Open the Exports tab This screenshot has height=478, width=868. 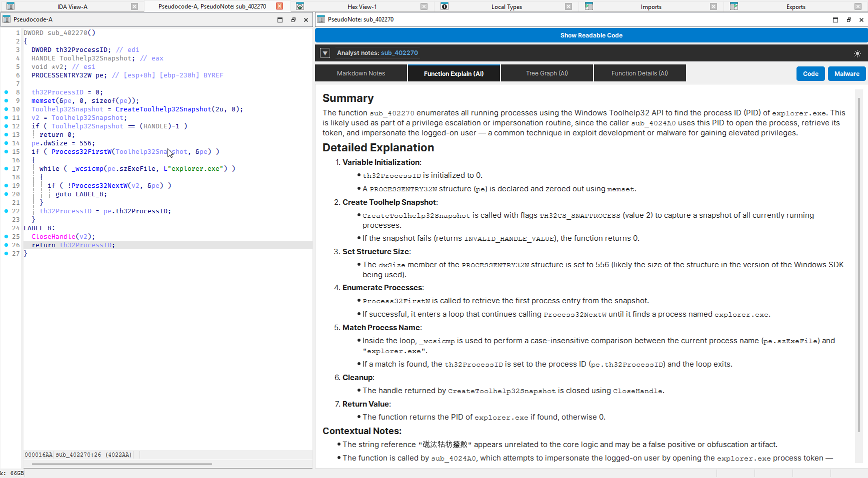795,7
